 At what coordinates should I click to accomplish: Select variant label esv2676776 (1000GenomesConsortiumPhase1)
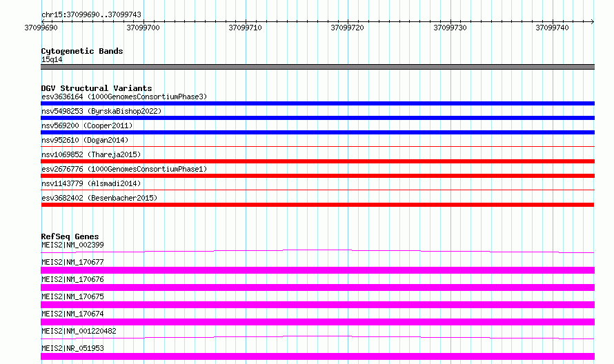coord(124,169)
